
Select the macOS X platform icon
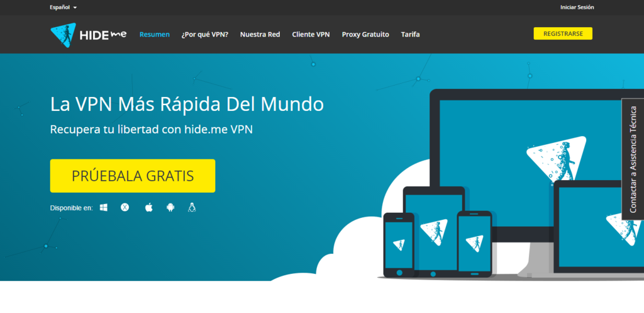125,208
